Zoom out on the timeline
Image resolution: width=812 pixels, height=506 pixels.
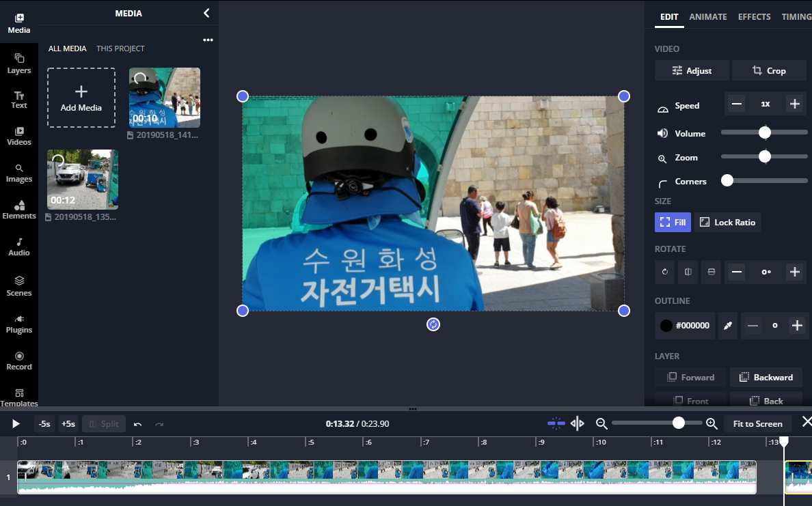pos(601,423)
